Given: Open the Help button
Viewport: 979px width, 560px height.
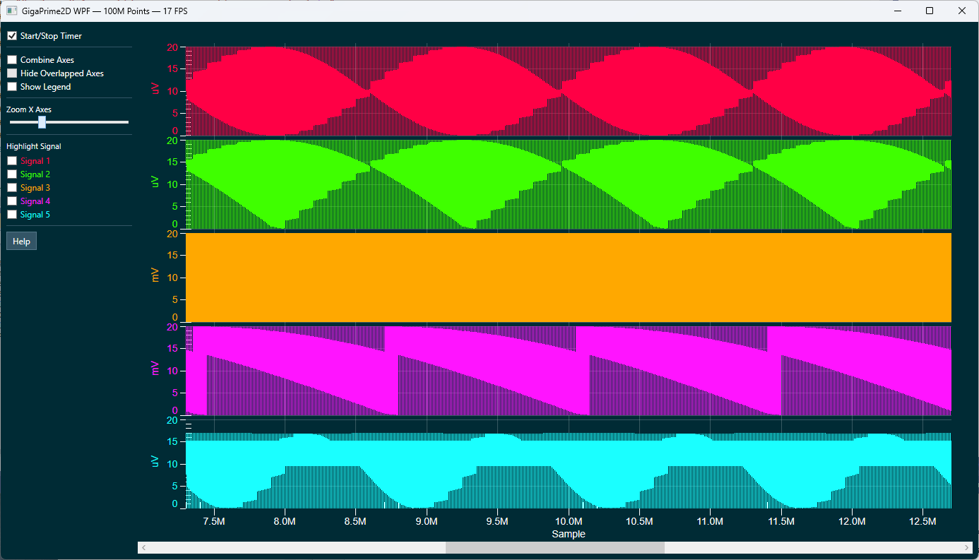Looking at the screenshot, I should [21, 242].
